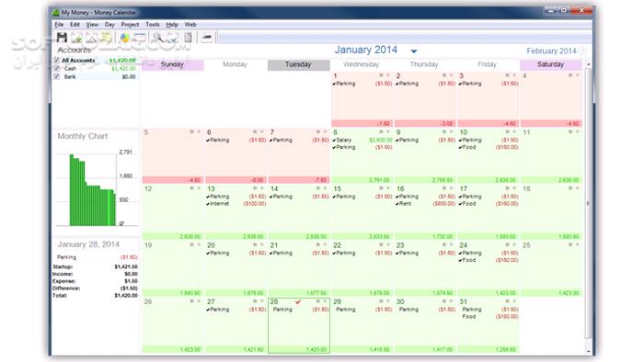Click the Monthly Chart green bar graph

tap(92, 190)
